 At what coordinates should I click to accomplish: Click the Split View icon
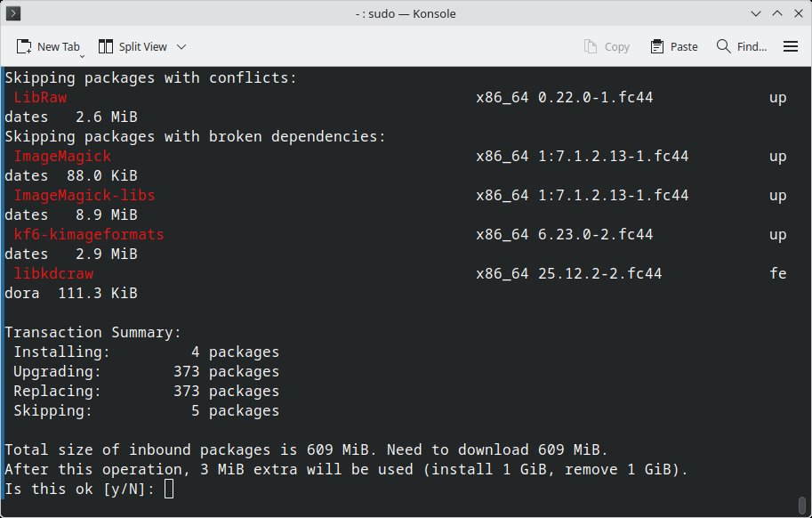point(106,46)
